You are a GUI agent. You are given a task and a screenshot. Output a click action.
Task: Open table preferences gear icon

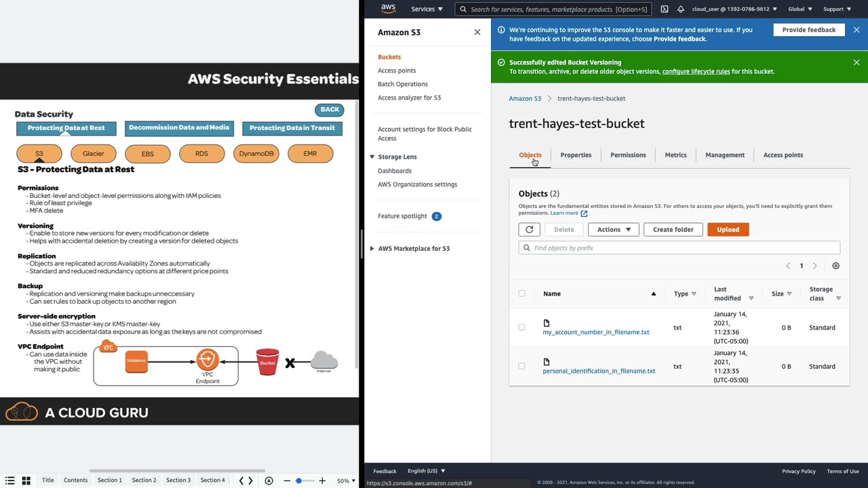(x=835, y=266)
